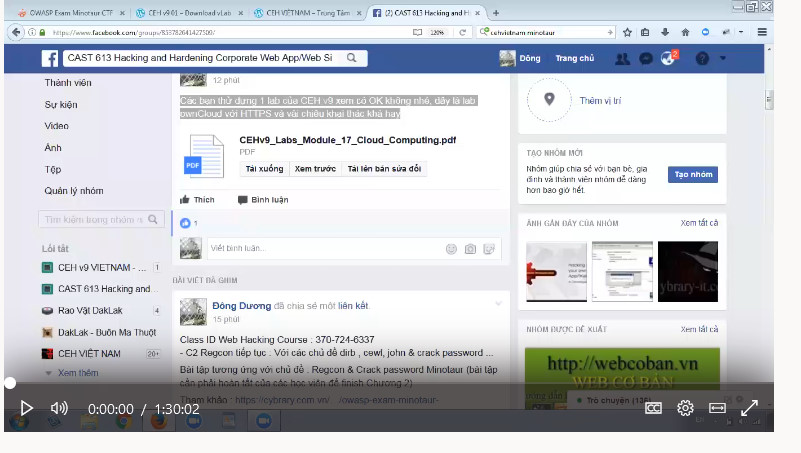Image resolution: width=801 pixels, height=453 pixels.
Task: Open DakLak - Buôn Ma Thuột shortcut
Action: (101, 332)
